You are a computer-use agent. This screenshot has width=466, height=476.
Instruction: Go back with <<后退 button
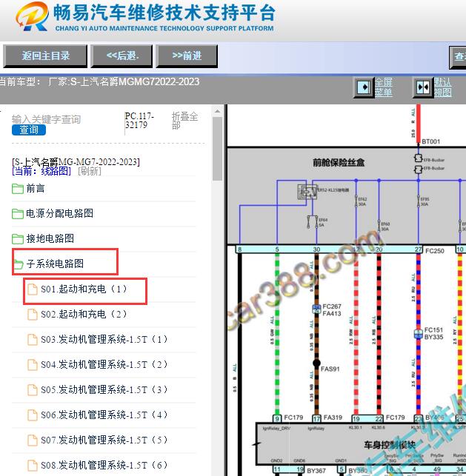[x=122, y=56]
